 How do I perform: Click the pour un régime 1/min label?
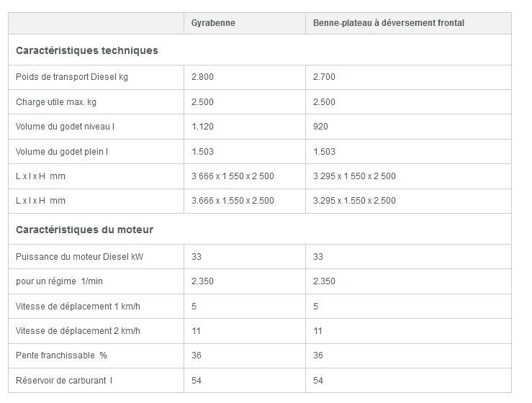(58, 281)
